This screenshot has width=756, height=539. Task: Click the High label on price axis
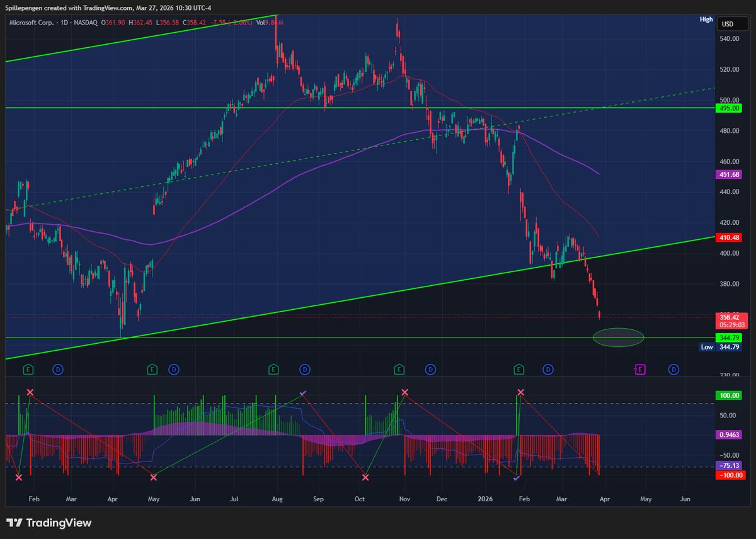tap(706, 20)
